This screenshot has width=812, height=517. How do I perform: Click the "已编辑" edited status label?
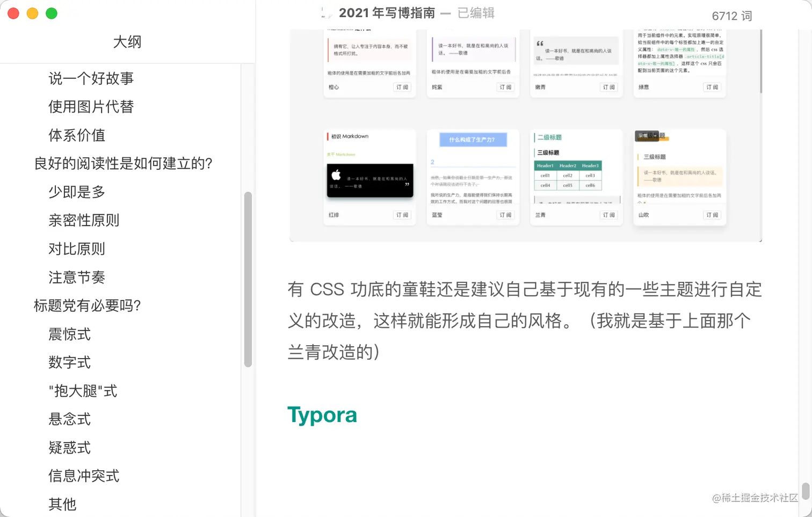[x=476, y=13]
